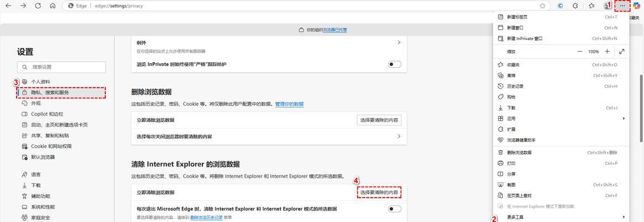Go back with the browser back arrow
Viewport: 644px width, 222px height.
[x=8, y=6]
